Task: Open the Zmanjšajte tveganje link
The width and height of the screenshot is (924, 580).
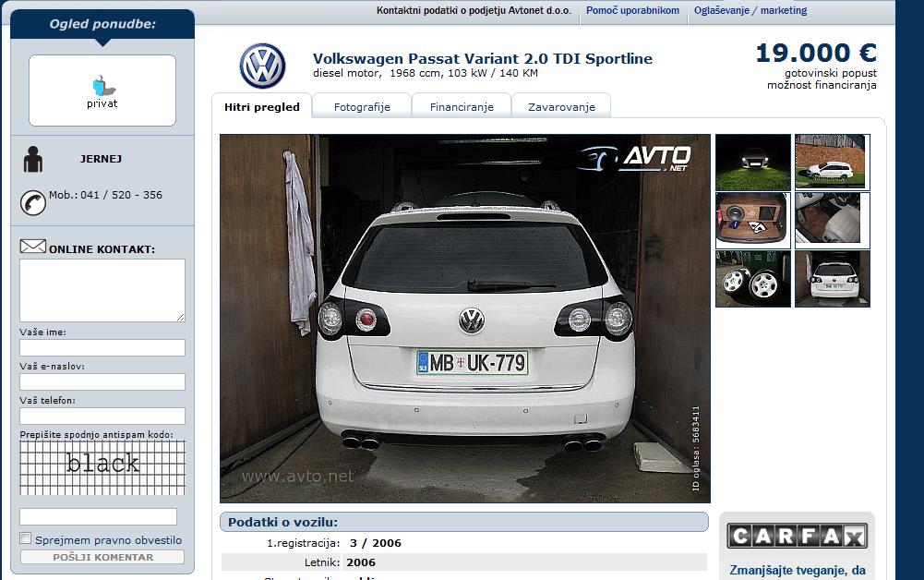Action: (798, 571)
